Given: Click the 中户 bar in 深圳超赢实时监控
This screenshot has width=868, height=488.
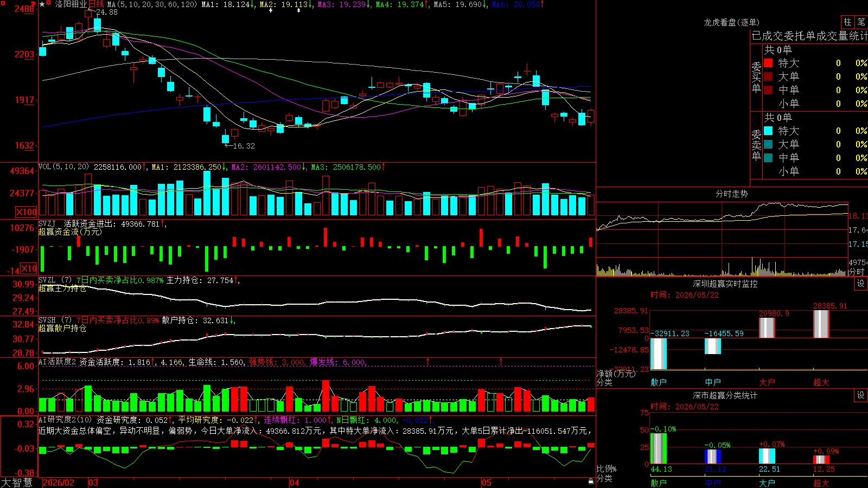Looking at the screenshot, I should [x=712, y=346].
